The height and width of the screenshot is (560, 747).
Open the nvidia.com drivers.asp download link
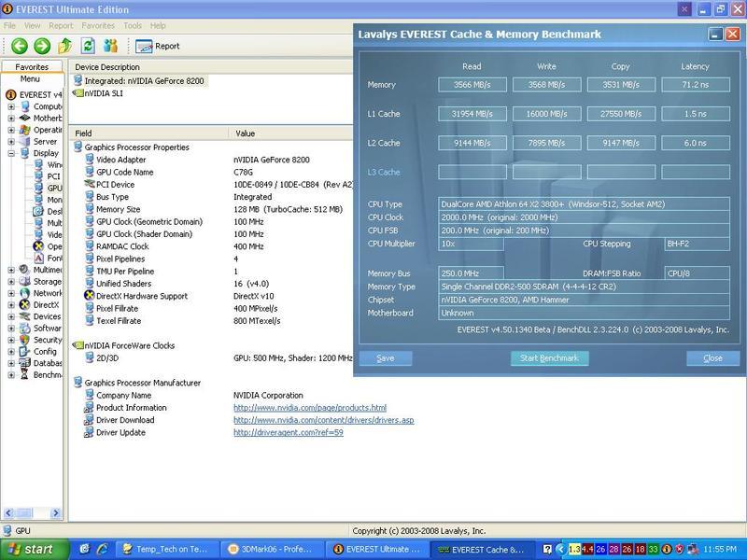click(323, 421)
